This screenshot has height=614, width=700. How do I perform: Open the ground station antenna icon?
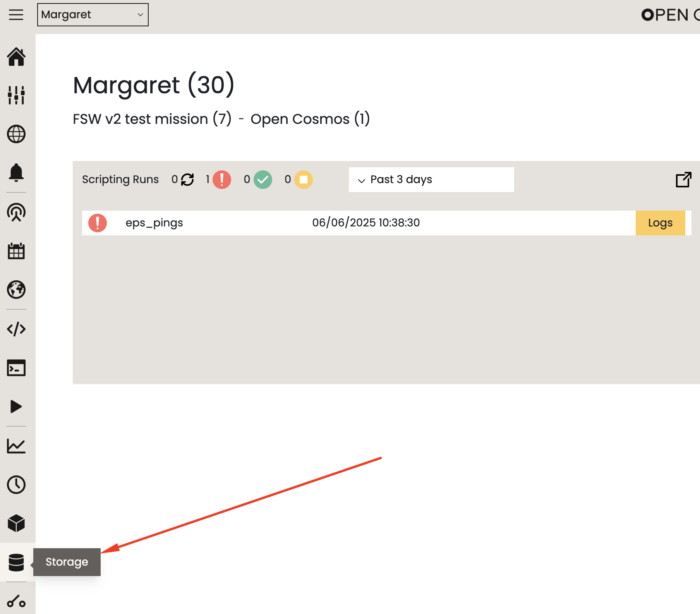[16, 212]
